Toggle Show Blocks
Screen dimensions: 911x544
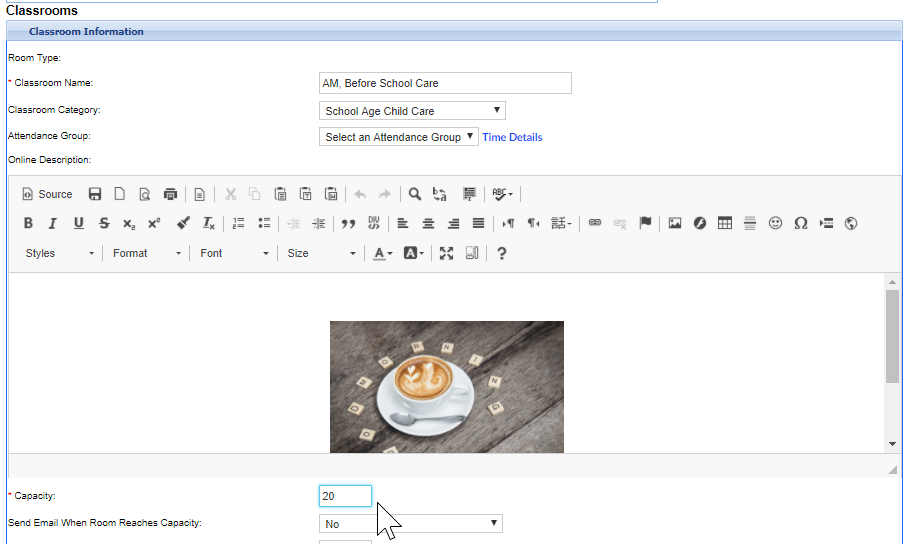[x=472, y=253]
